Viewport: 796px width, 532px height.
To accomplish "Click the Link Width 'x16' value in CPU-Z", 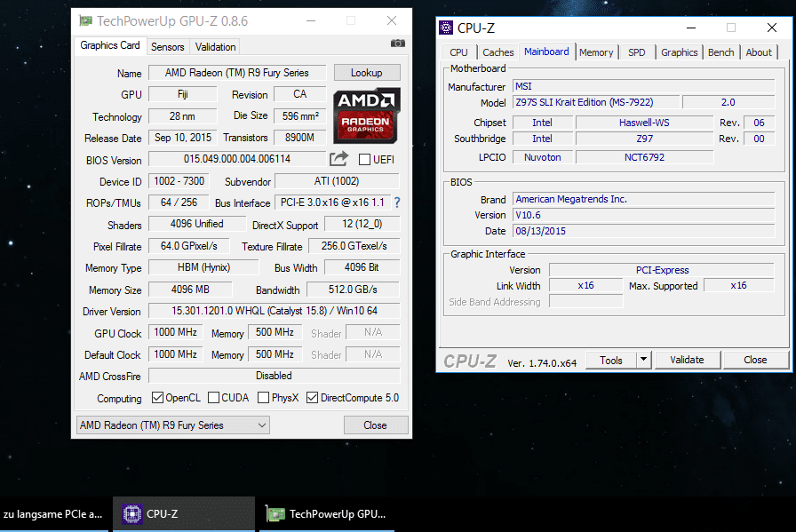I will (x=585, y=285).
